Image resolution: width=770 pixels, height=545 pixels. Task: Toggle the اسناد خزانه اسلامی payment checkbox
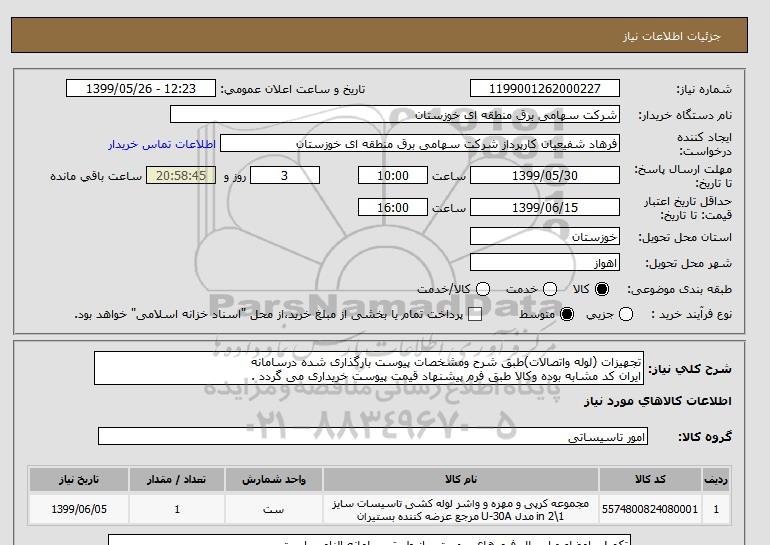click(x=475, y=315)
